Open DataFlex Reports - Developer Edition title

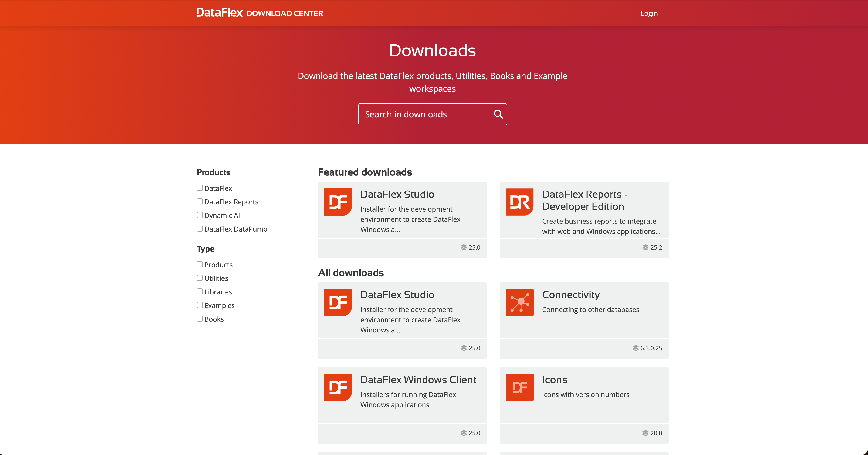tap(585, 200)
